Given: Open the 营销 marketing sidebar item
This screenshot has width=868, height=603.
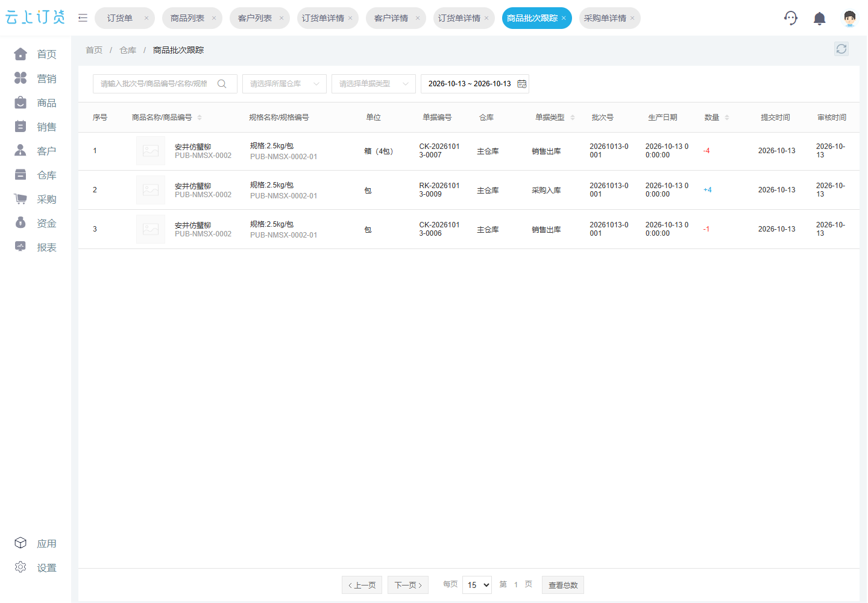Looking at the screenshot, I should [35, 78].
